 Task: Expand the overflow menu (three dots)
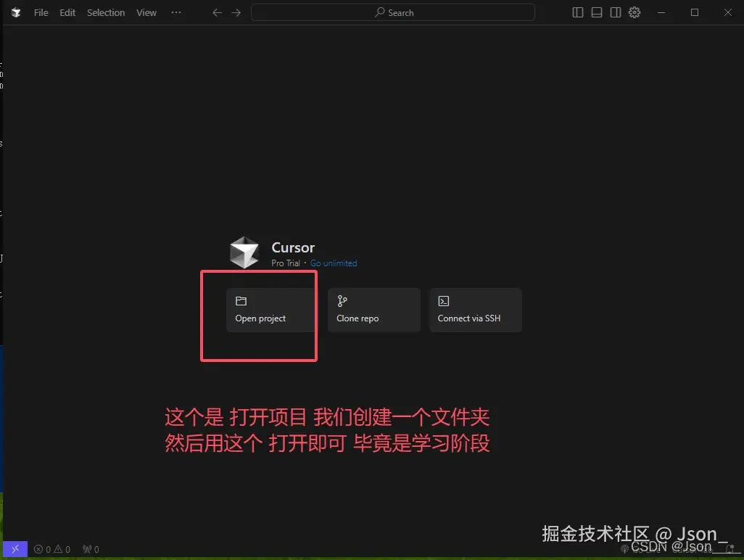click(x=176, y=12)
